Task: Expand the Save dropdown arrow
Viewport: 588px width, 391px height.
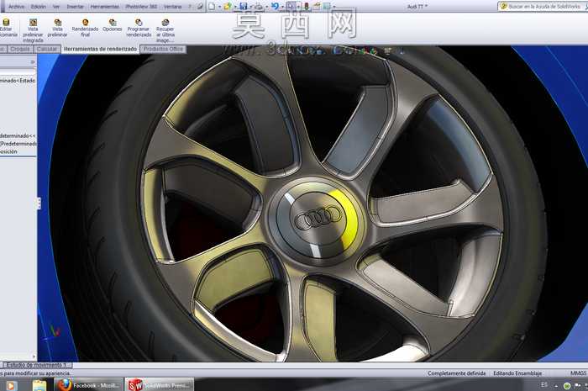Action: coord(250,7)
